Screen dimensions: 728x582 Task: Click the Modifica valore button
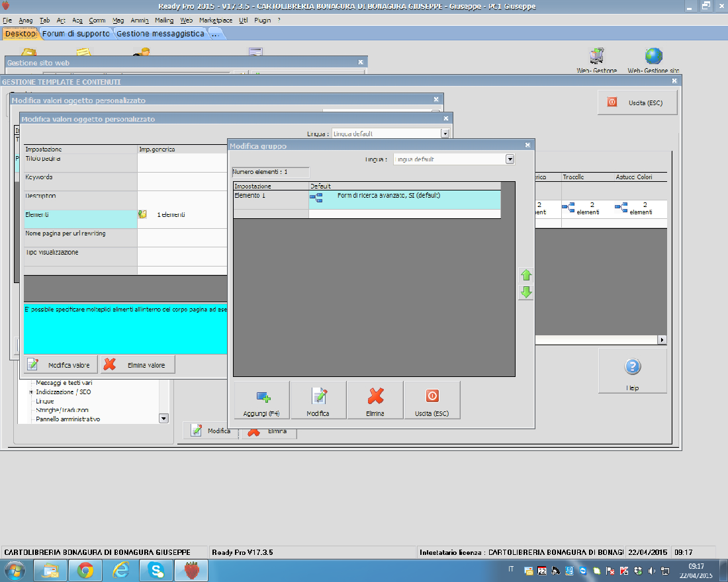62,365
